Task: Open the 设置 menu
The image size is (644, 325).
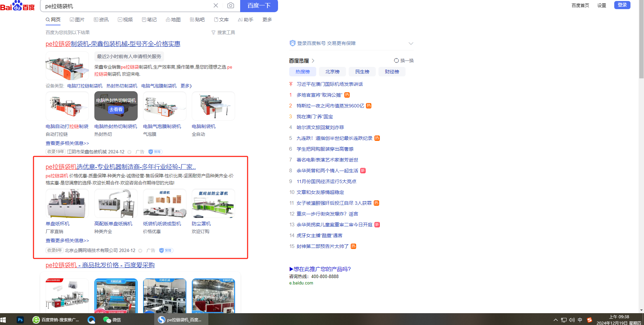Action: [602, 5]
